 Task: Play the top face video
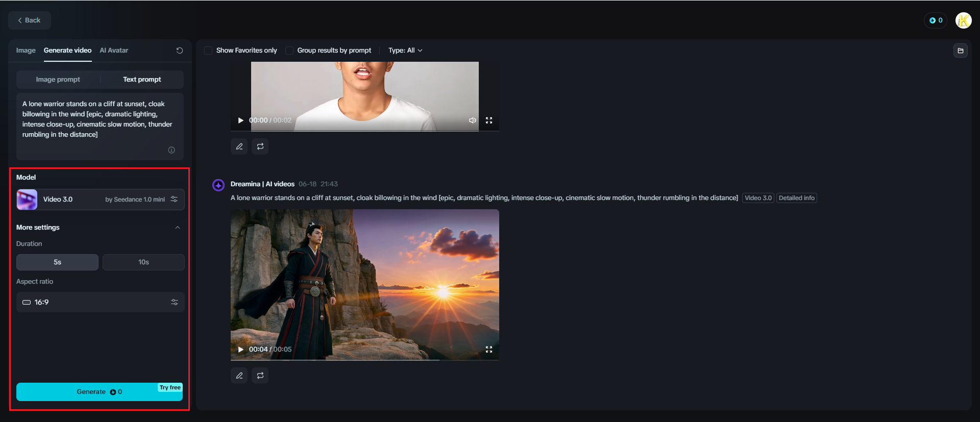pyautogui.click(x=240, y=120)
